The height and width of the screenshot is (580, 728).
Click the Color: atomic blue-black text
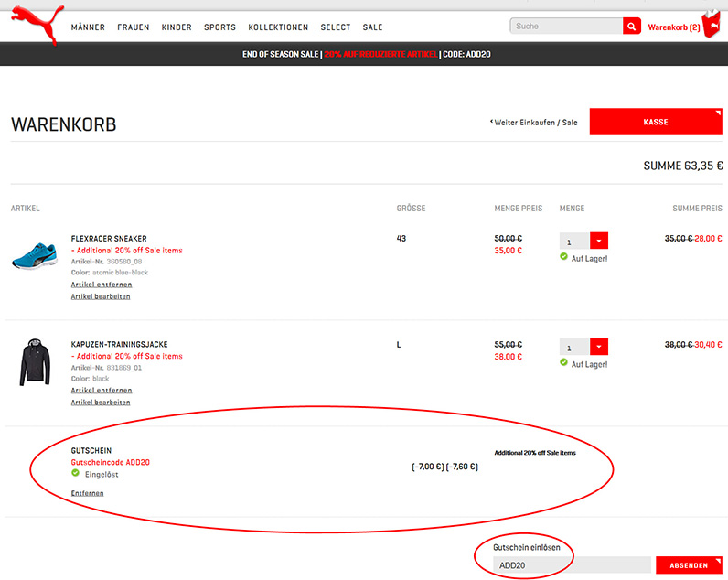110,272
